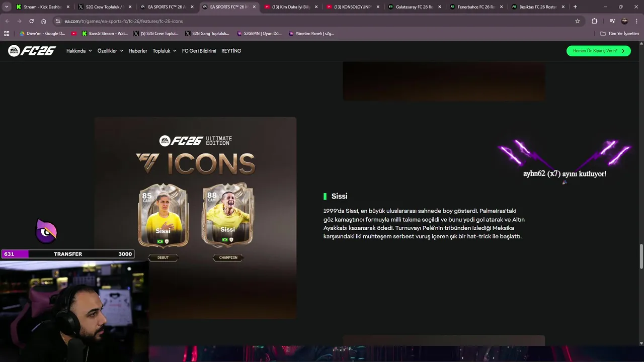Open a new browser tab
The height and width of the screenshot is (362, 644).
click(575, 7)
